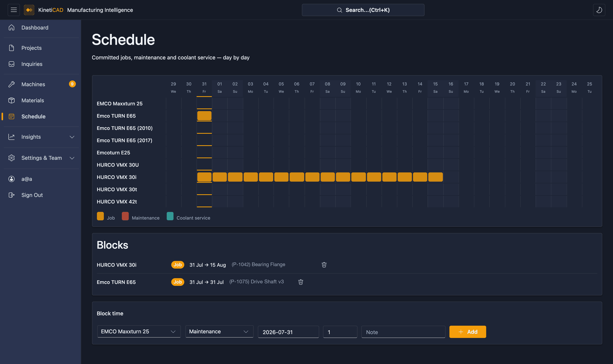
Task: Click HURCO VMX 30i job on 07 Fr
Action: tap(312, 177)
